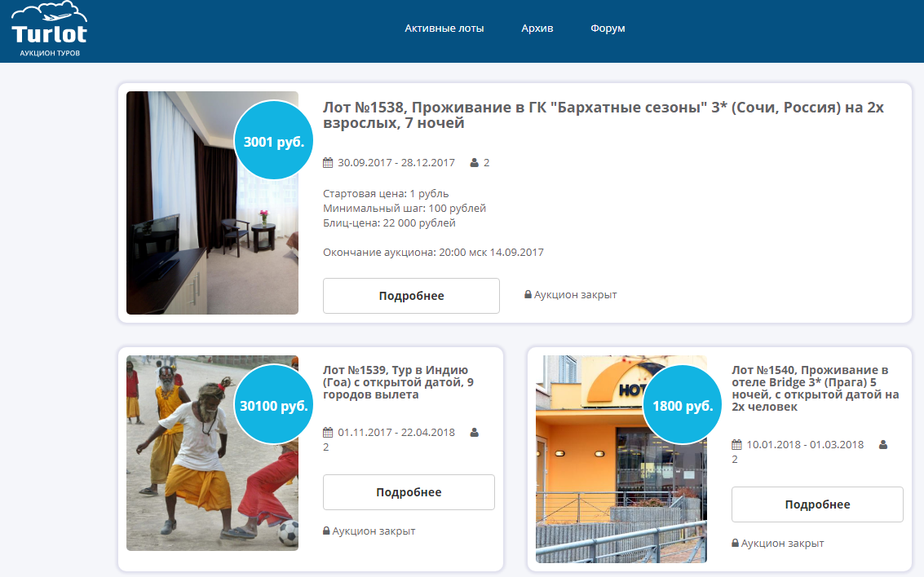Click Аукцион закрыт text in lot 1538
Viewport: 924px width, 577px height.
click(575, 295)
